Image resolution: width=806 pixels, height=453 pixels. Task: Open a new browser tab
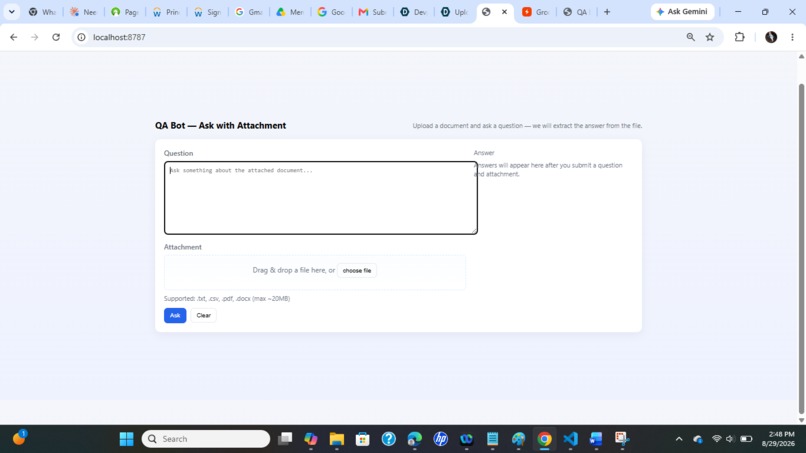[x=607, y=12]
